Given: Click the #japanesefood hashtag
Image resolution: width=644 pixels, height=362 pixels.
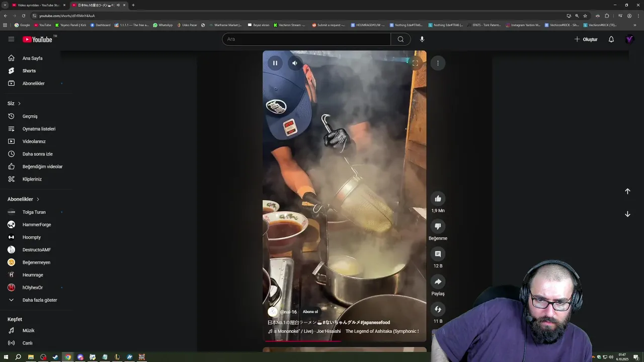Looking at the screenshot, I should click(x=375, y=322).
